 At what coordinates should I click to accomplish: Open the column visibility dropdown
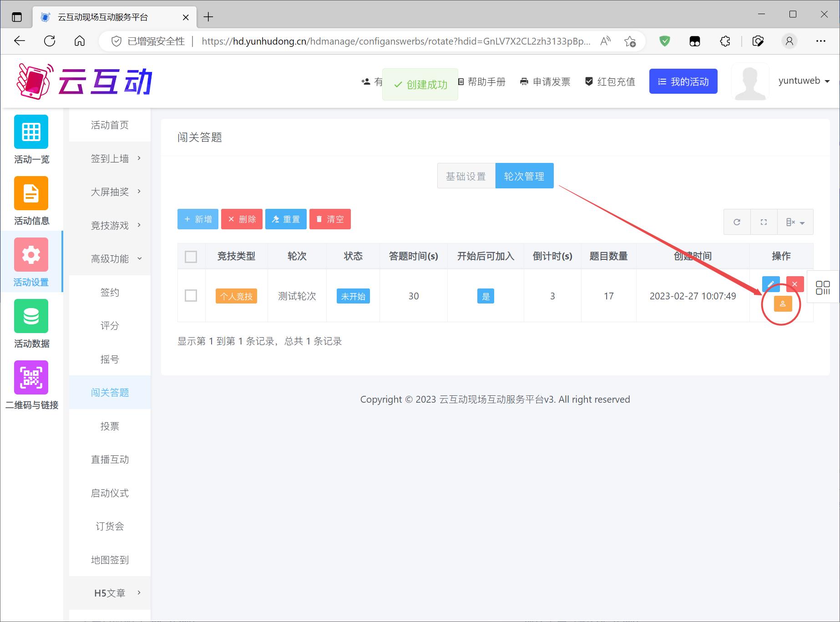click(x=795, y=222)
